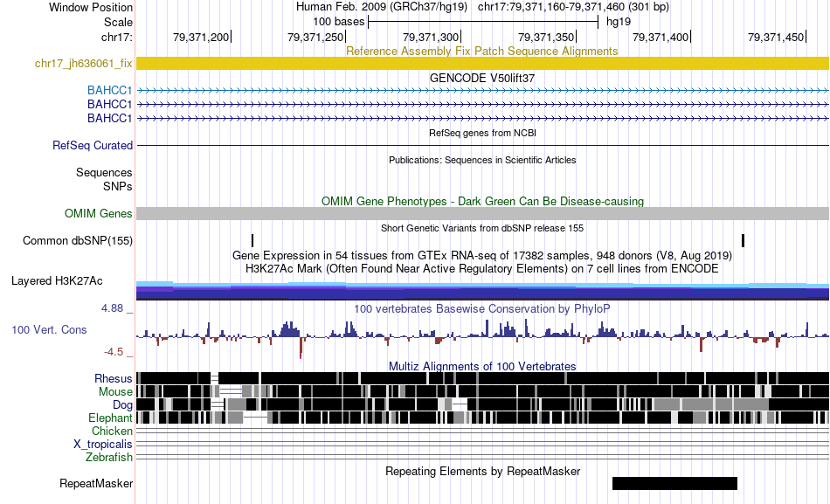Open Multiz Alignments of 100 Vertebrates title
This screenshot has height=504, width=830.
(x=482, y=366)
